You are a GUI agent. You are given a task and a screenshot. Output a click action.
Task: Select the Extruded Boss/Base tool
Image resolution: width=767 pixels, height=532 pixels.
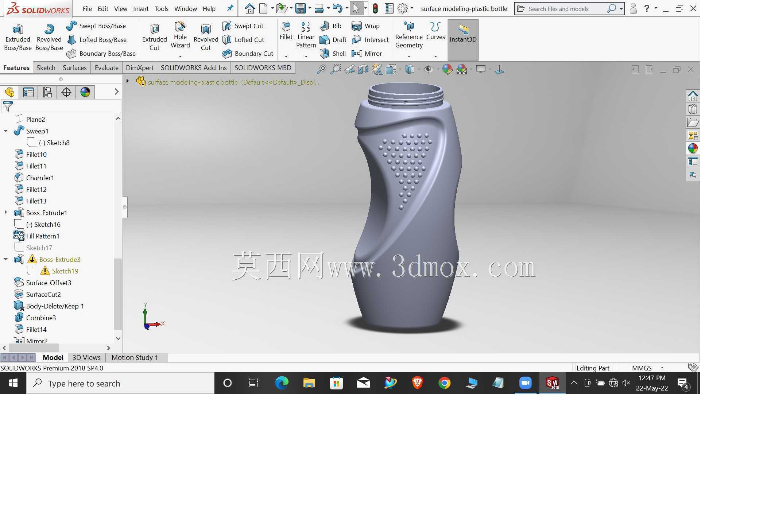pyautogui.click(x=18, y=37)
